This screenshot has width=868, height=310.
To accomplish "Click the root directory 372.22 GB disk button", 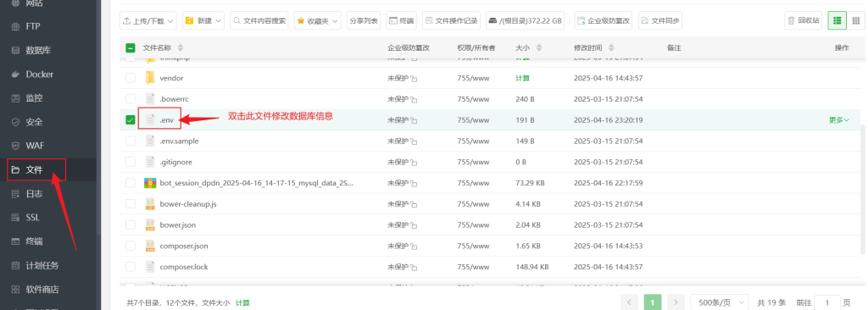I will tap(525, 21).
